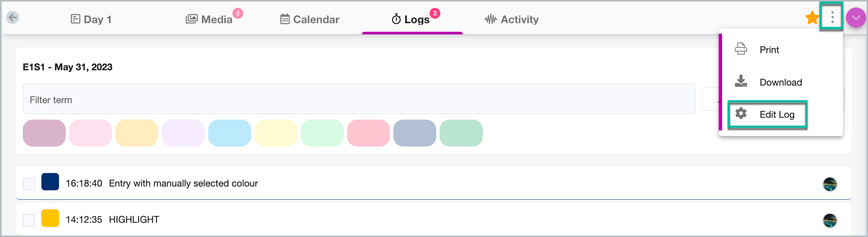The height and width of the screenshot is (237, 868).
Task: Click into the Filter term field
Action: 359,99
